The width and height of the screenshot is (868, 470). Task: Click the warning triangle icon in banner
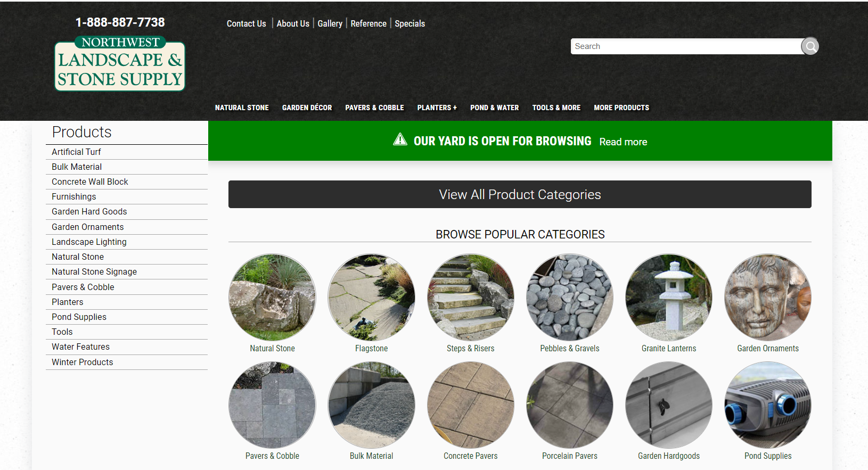point(400,139)
